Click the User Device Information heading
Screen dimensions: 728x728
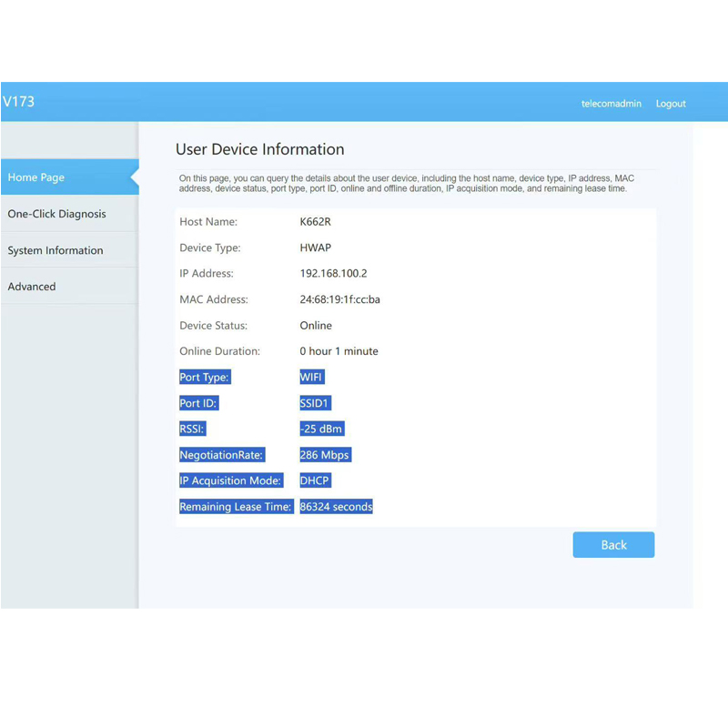259,149
